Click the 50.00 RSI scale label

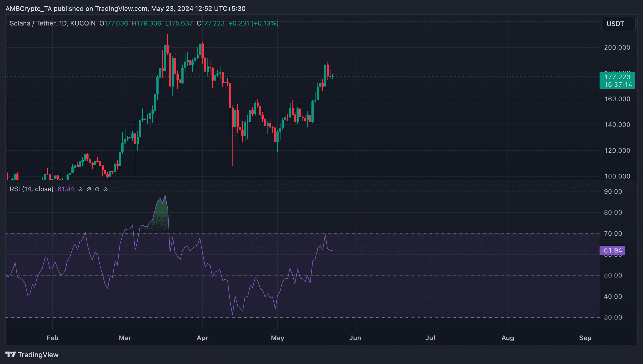(613, 275)
